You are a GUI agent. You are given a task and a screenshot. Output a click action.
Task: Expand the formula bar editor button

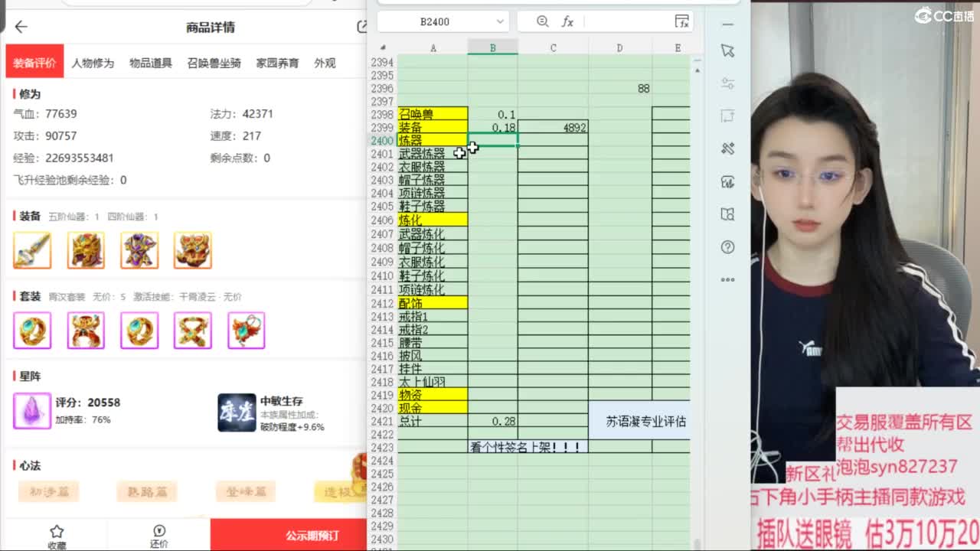(681, 21)
